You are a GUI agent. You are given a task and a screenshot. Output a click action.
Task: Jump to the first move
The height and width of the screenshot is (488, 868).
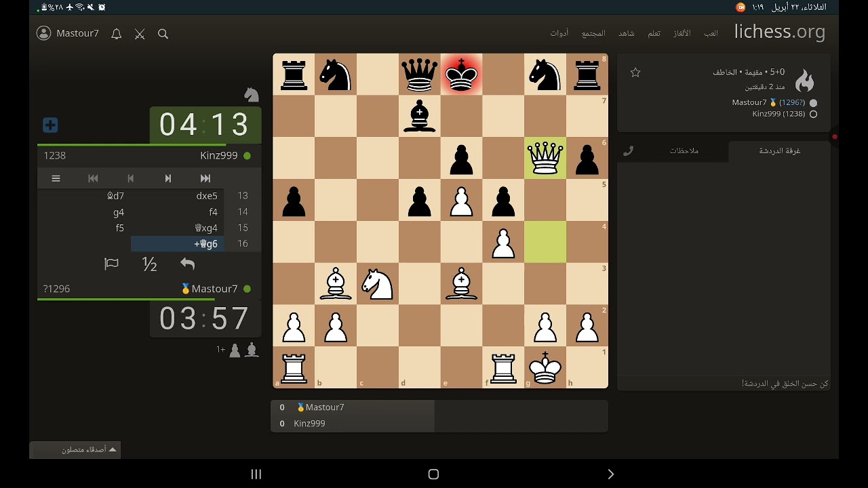tap(94, 178)
